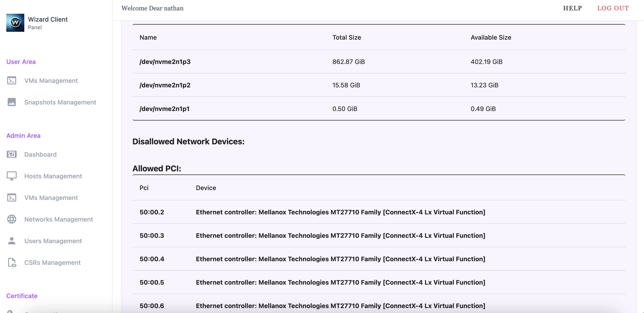Open the CSRs Management document icon
This screenshot has width=644, height=313.
point(11,263)
